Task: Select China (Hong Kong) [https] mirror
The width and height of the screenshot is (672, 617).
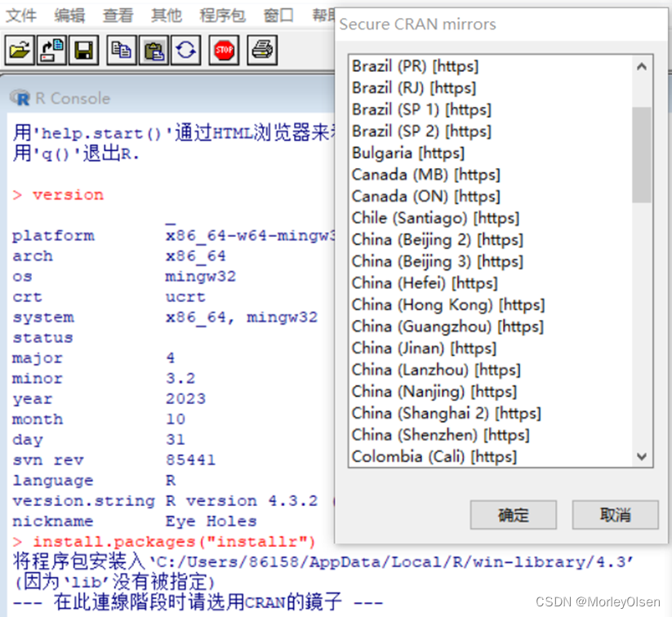Action: pyautogui.click(x=490, y=305)
